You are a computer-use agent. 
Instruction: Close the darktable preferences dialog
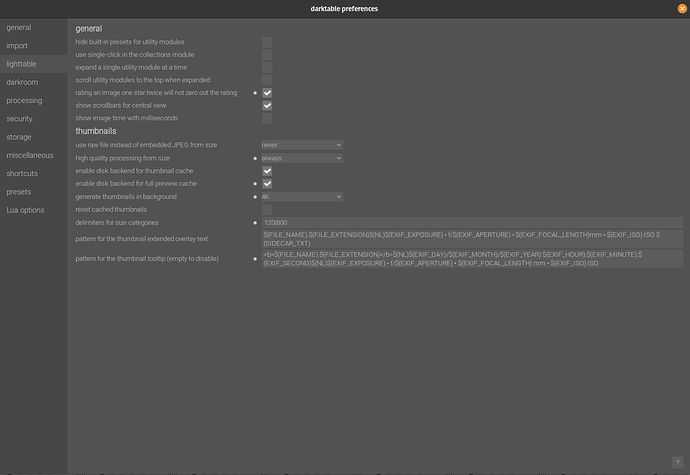click(682, 9)
